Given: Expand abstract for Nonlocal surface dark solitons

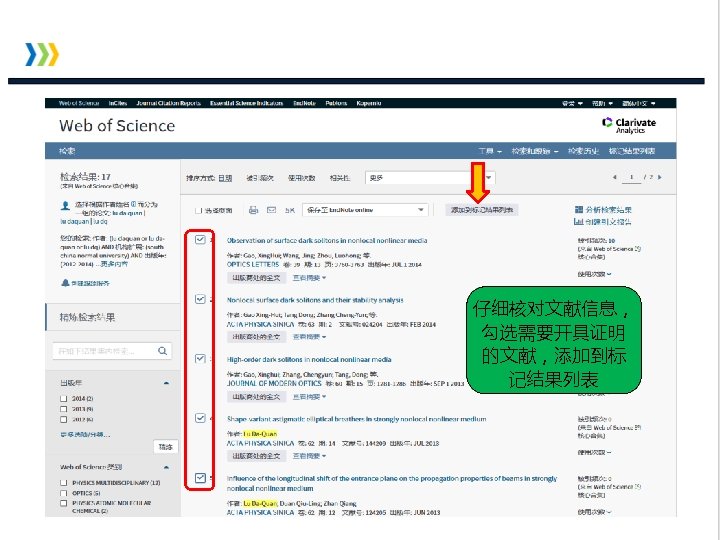Looking at the screenshot, I should (309, 337).
